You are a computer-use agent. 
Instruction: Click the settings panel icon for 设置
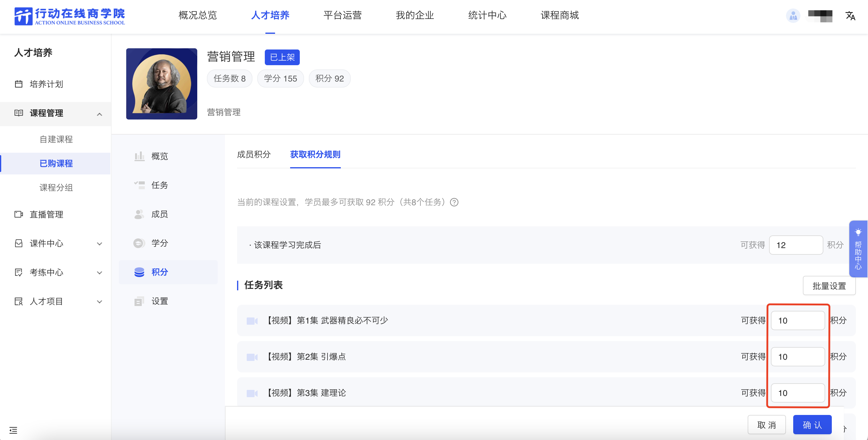[x=139, y=301]
